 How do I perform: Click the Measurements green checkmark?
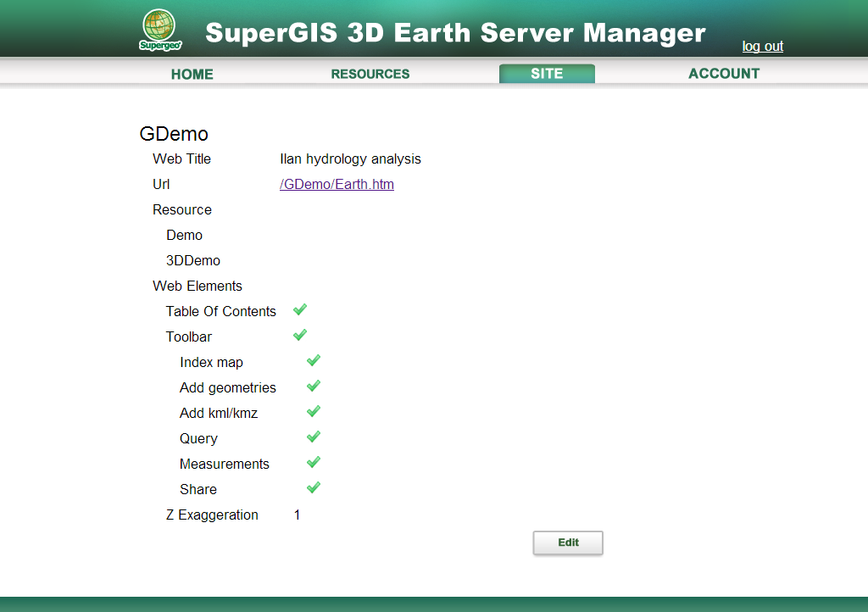(314, 463)
